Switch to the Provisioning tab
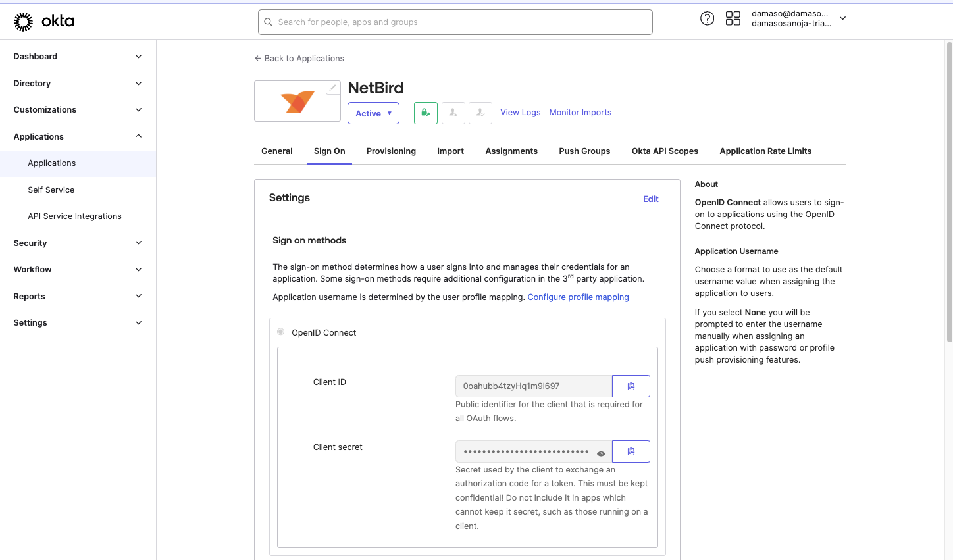Image resolution: width=953 pixels, height=560 pixels. pos(391,151)
